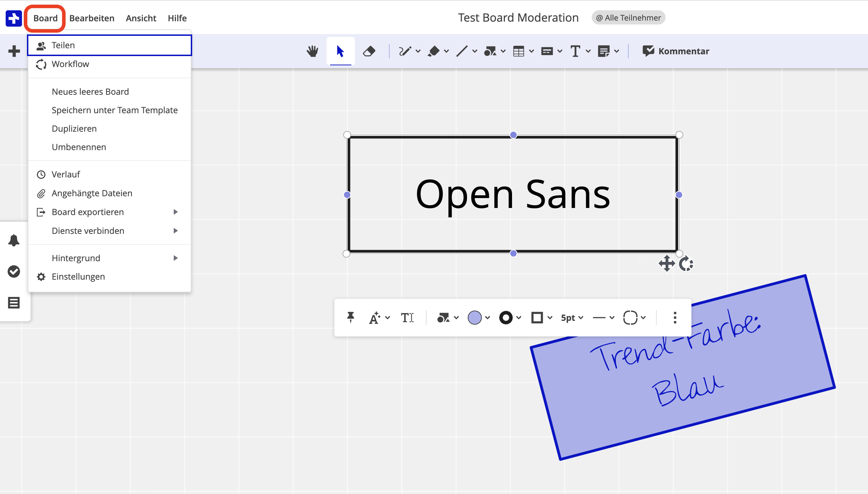Pick the table insert tool
The height and width of the screenshot is (494, 868).
click(518, 51)
